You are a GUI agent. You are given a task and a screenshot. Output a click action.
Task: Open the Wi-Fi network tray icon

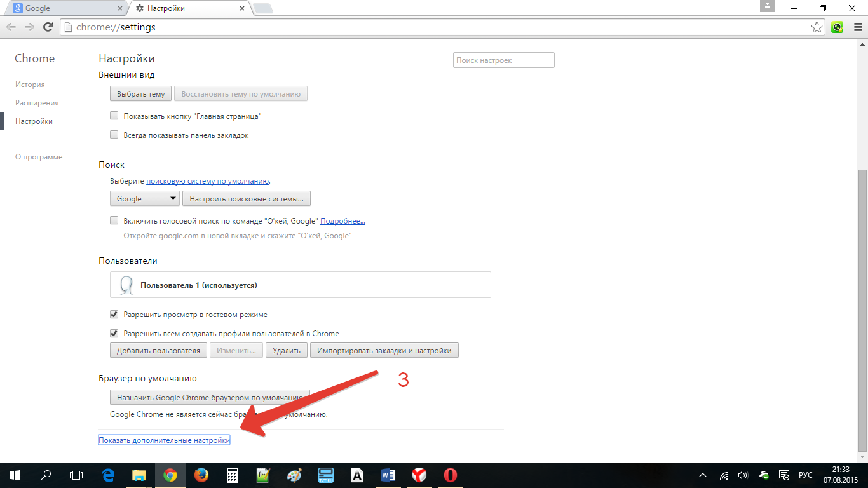724,475
